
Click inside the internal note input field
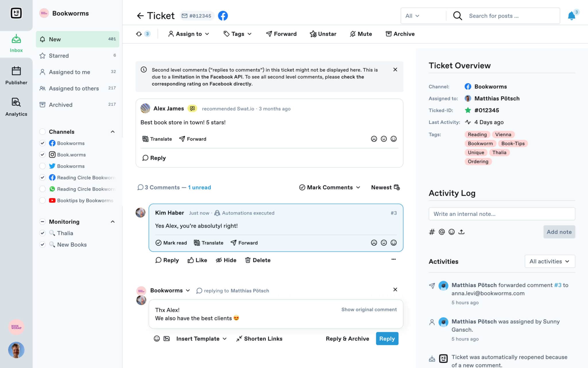click(502, 214)
